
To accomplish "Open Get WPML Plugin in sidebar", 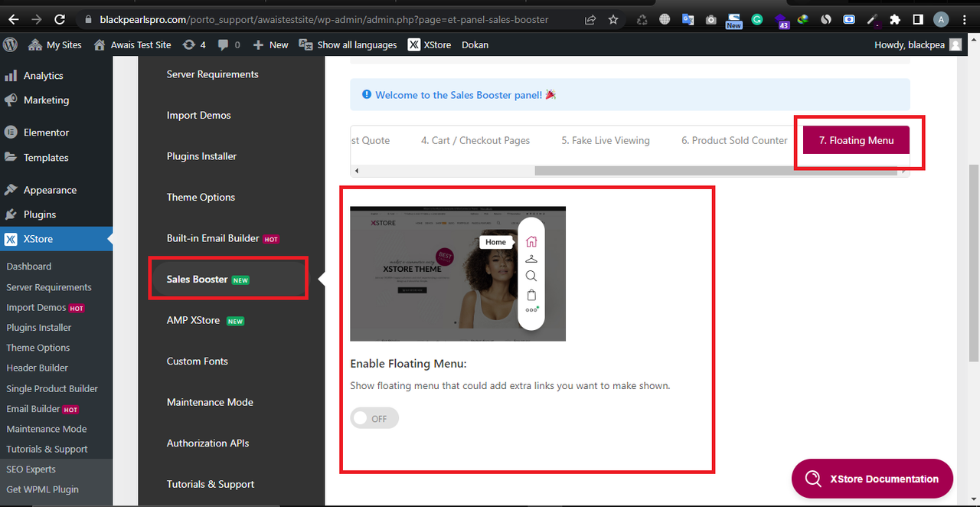I will pyautogui.click(x=43, y=489).
